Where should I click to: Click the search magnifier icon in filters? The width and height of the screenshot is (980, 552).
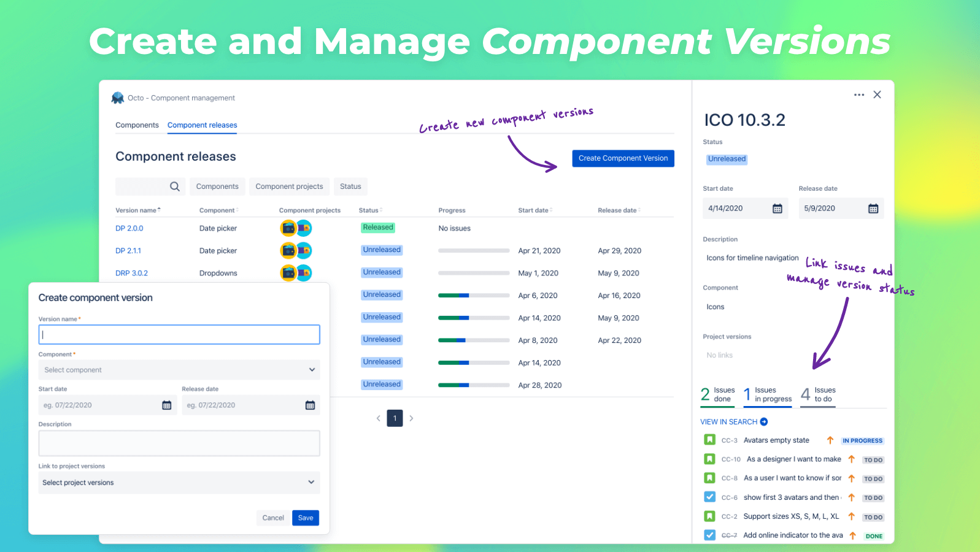point(175,186)
